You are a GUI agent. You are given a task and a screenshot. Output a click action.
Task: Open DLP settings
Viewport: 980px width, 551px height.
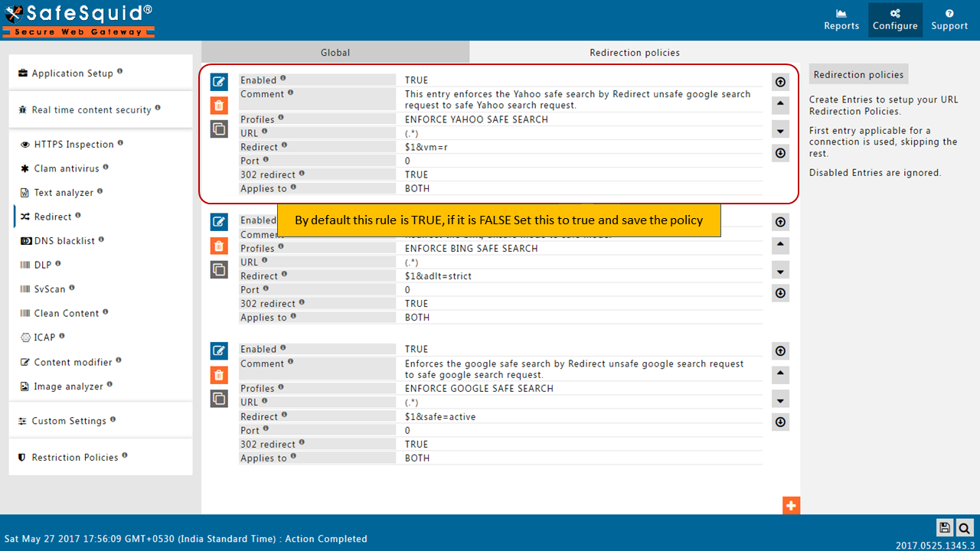pyautogui.click(x=41, y=265)
